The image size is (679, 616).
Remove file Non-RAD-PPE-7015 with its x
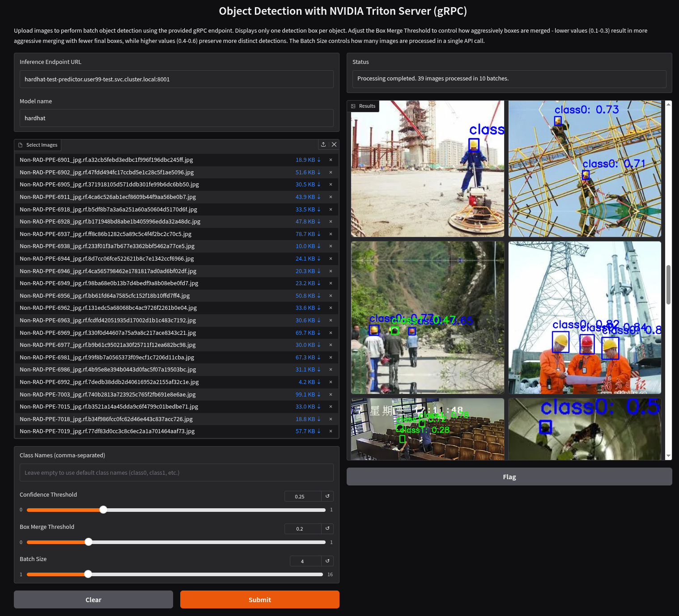tap(331, 406)
